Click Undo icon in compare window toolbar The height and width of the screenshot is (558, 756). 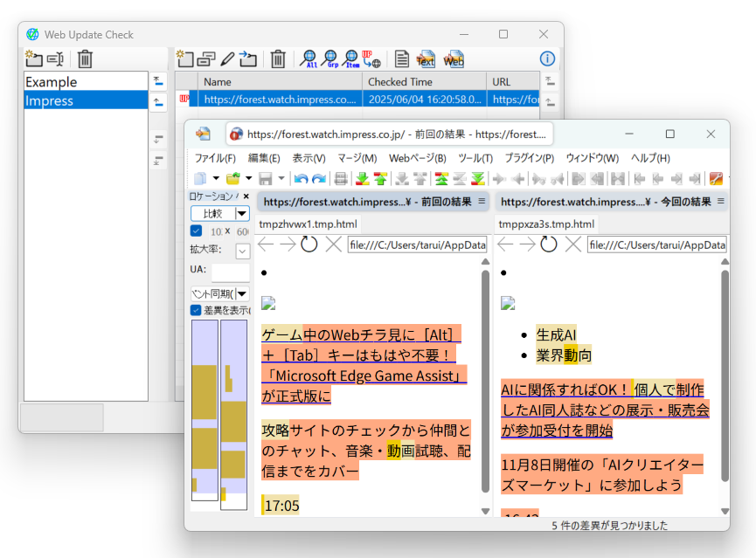[x=301, y=179]
